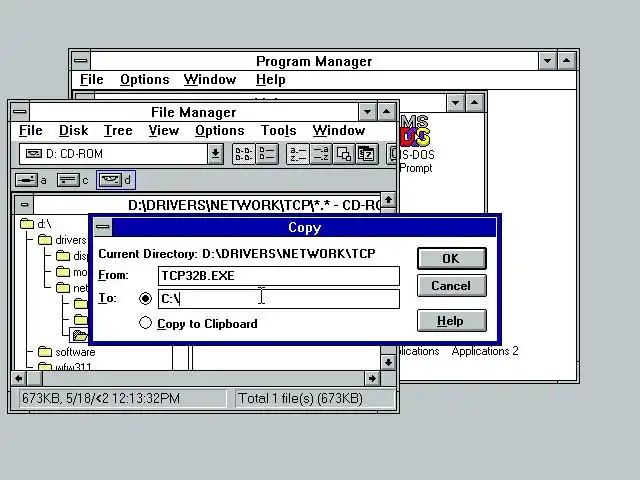Open File Manager's Window menu
The height and width of the screenshot is (480, 640).
pos(339,131)
